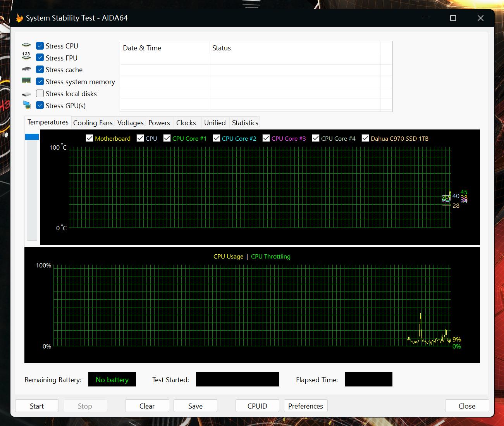Click the system memory module icon
Screen dimensions: 504x426
(x=26, y=81)
